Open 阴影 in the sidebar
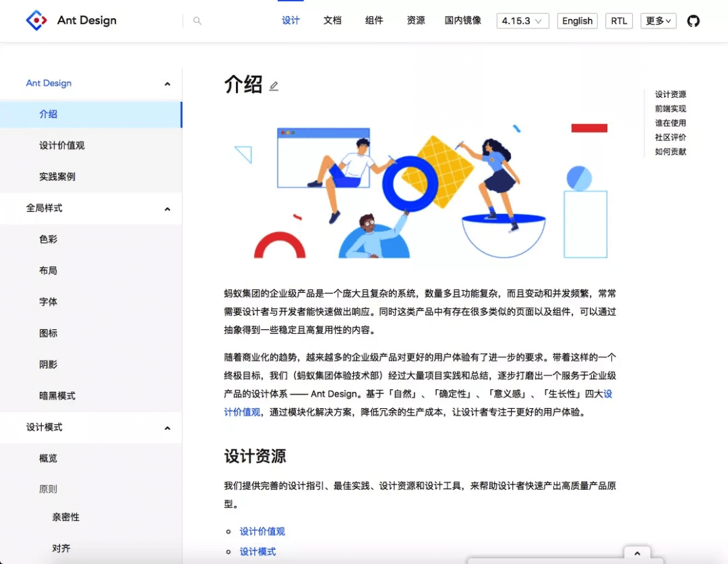 point(91,365)
